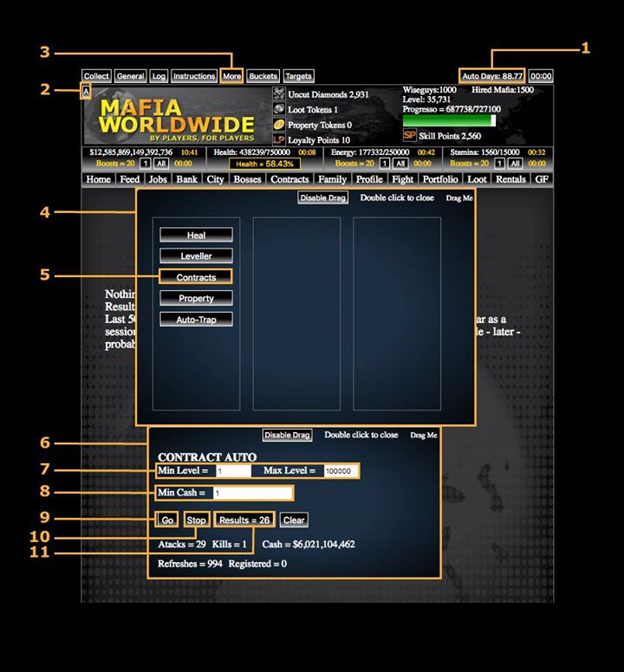624x672 pixels.
Task: Open the Bosses menu item
Action: pos(247,179)
